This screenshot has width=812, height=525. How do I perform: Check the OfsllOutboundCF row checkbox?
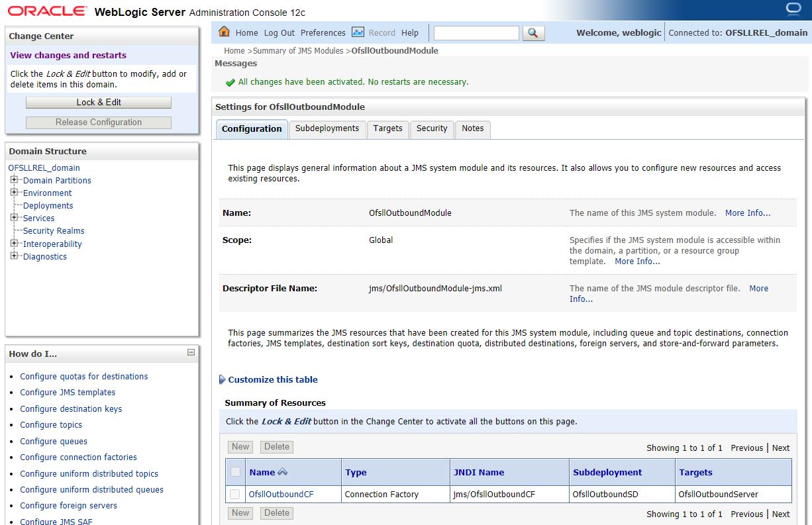point(235,494)
